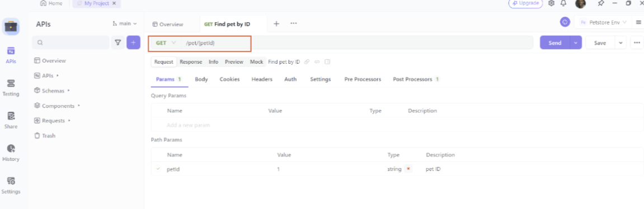This screenshot has height=209, width=644.
Task: Click the code icon beside Find pet by ID
Action: [317, 62]
